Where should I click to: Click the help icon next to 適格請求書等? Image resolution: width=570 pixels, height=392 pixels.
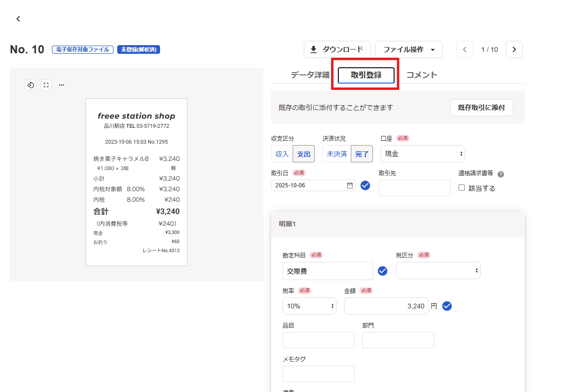(501, 174)
